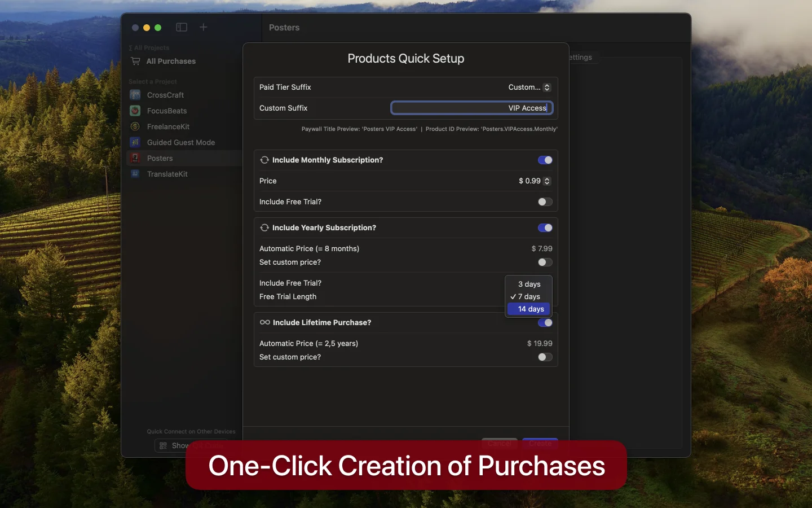Turn on yearly Set custom price switch
This screenshot has width=812, height=508.
coord(545,262)
